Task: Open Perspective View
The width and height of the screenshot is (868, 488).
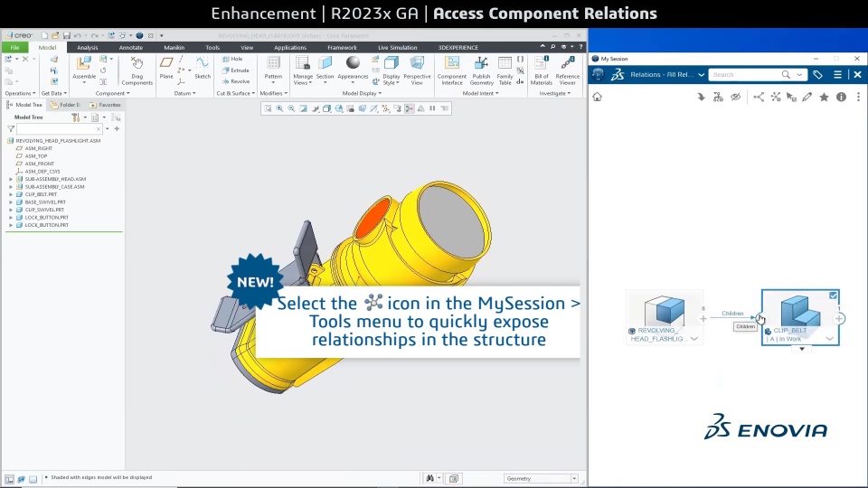Action: pos(417,70)
